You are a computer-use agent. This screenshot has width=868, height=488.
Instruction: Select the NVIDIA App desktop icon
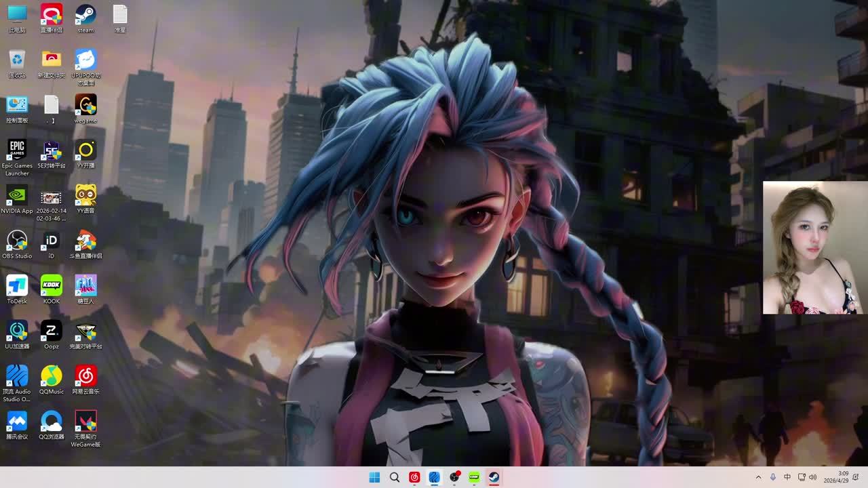pos(17,195)
